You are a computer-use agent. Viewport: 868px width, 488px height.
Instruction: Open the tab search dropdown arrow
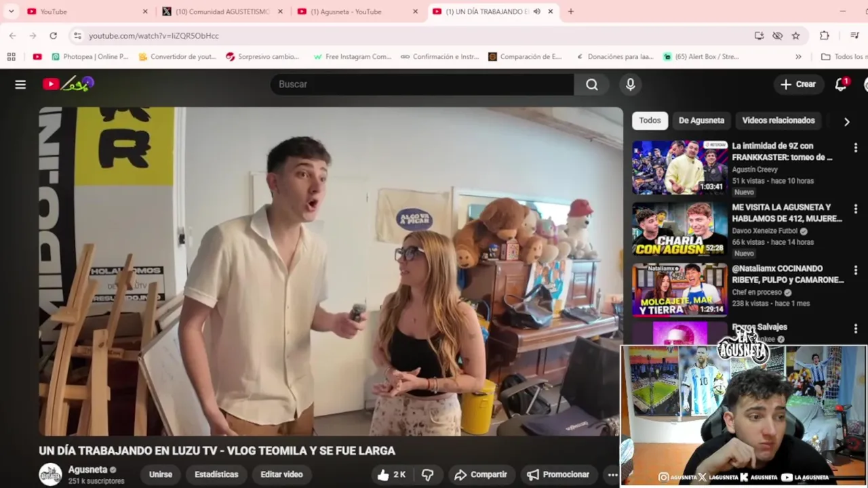11,12
